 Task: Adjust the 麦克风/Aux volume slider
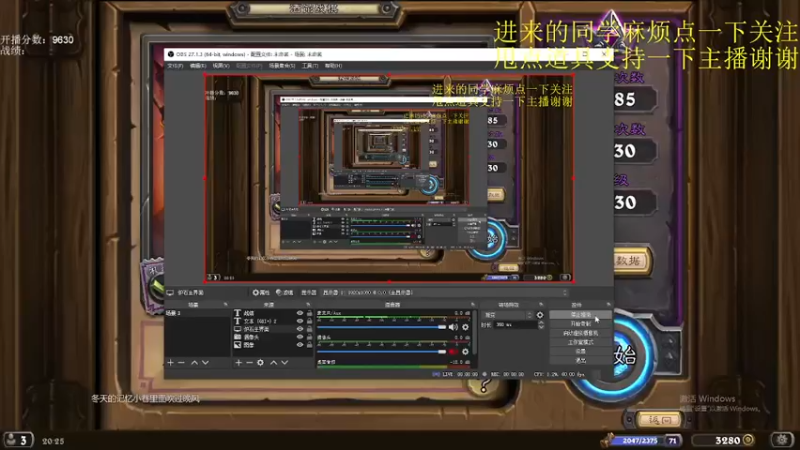[381, 327]
